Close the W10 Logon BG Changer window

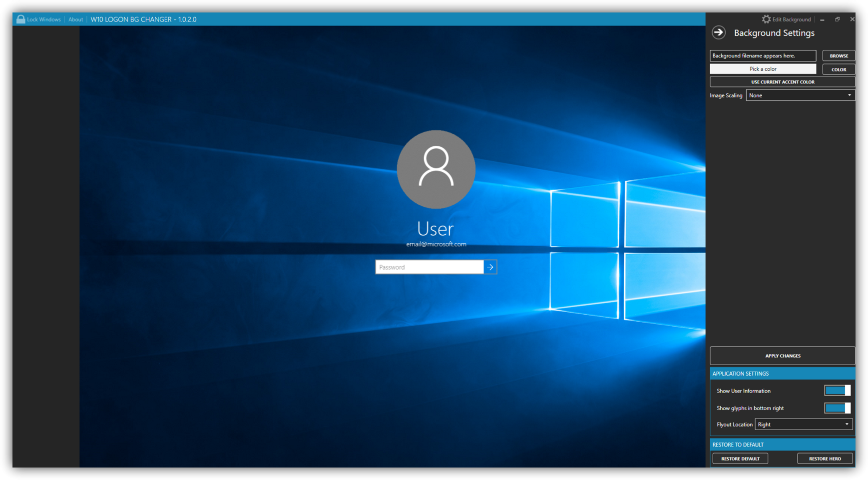coord(852,19)
